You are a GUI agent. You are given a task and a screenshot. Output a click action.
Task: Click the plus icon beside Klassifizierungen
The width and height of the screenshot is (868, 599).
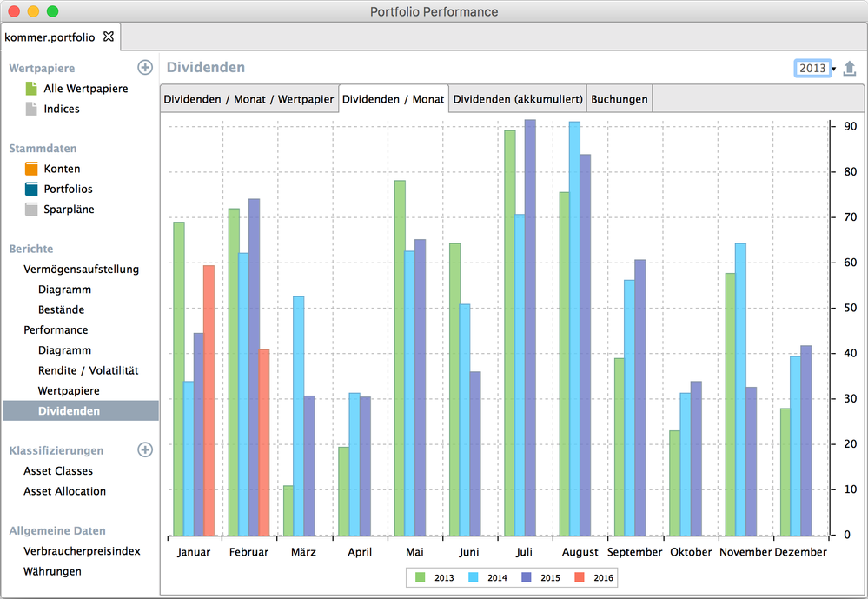[145, 450]
